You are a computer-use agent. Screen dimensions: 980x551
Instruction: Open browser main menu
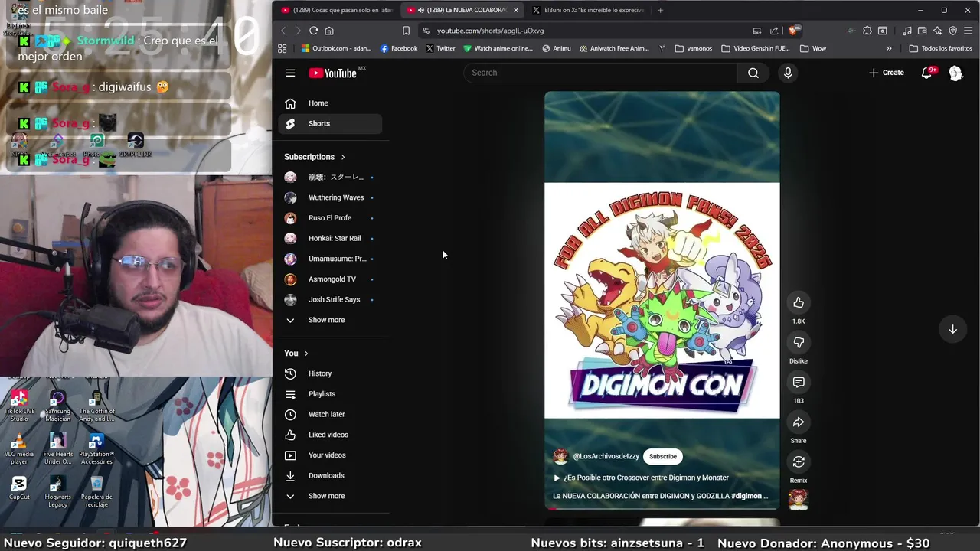tap(969, 31)
